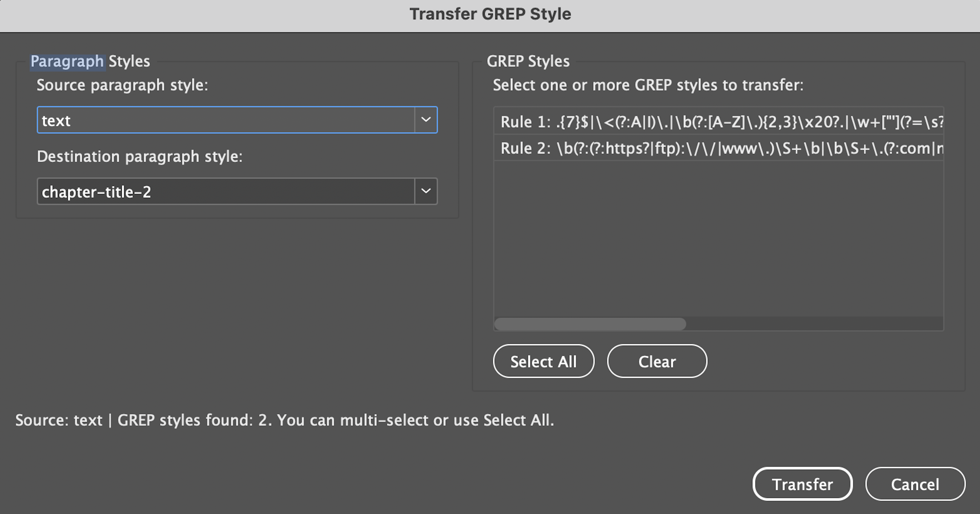Cancel the Transfer GREP Style dialog
The image size is (980, 514).
click(915, 484)
